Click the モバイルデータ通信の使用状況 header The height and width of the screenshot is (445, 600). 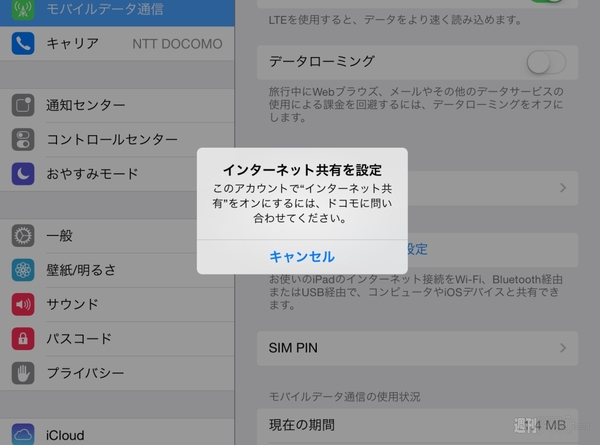[x=344, y=397]
